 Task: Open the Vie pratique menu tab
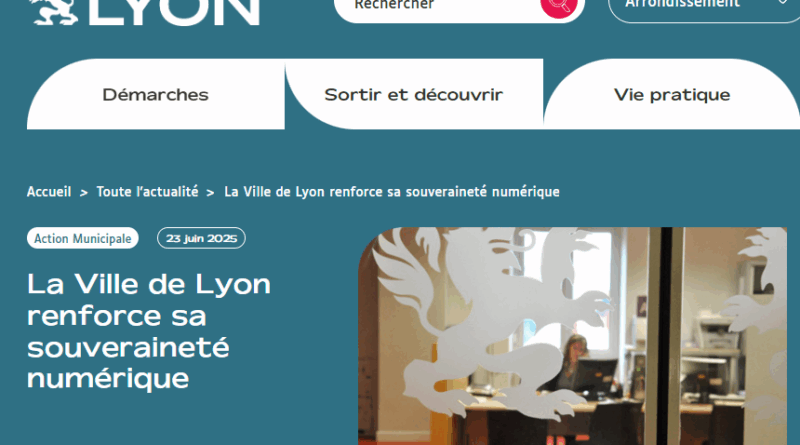click(x=672, y=94)
